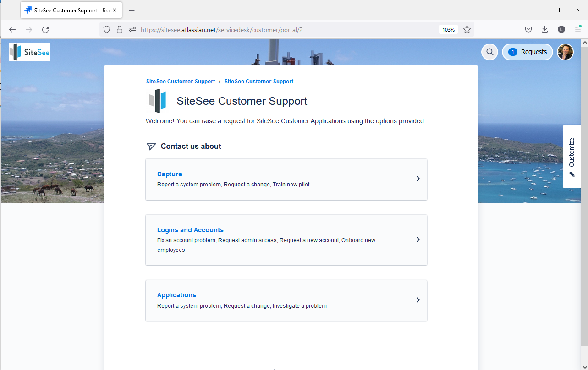Open the Customize side panel
Image resolution: width=588 pixels, height=370 pixels.
click(x=572, y=156)
